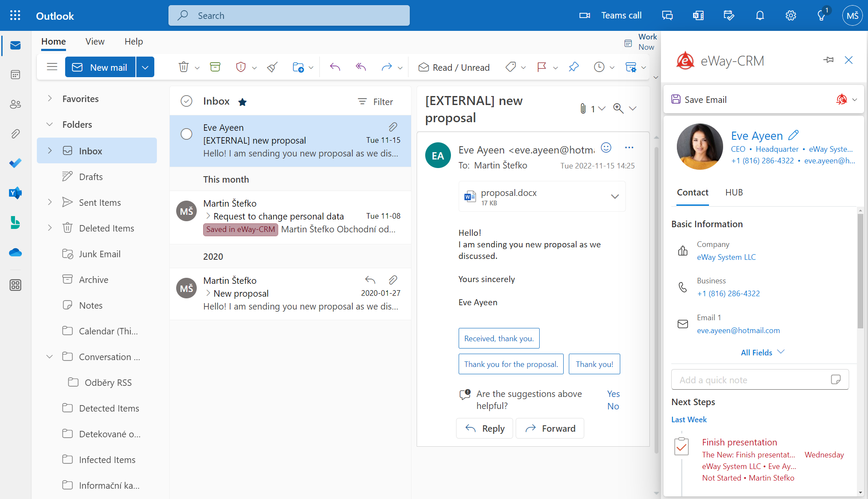Toggle Inbox favorite star
Image resolution: width=868 pixels, height=499 pixels.
pyautogui.click(x=242, y=102)
